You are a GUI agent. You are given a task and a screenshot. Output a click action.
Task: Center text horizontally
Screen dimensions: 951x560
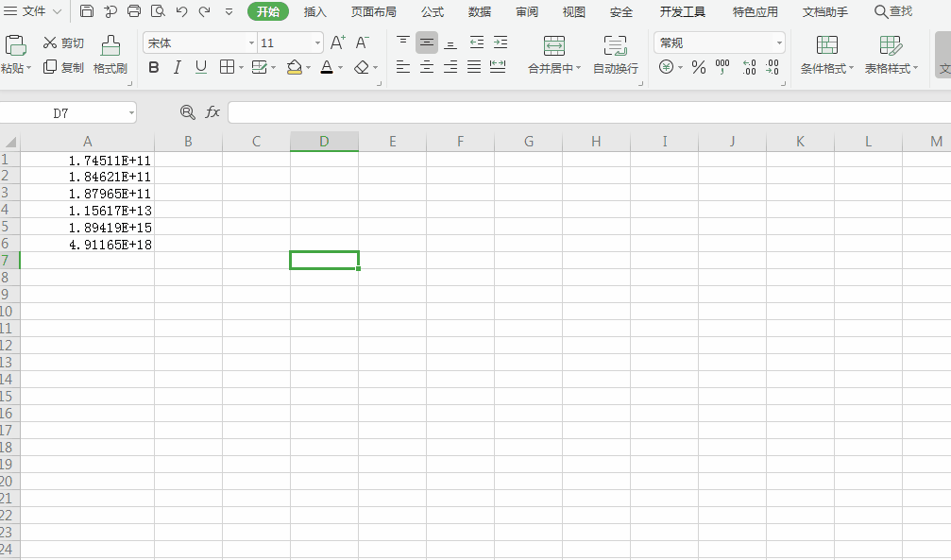(426, 67)
